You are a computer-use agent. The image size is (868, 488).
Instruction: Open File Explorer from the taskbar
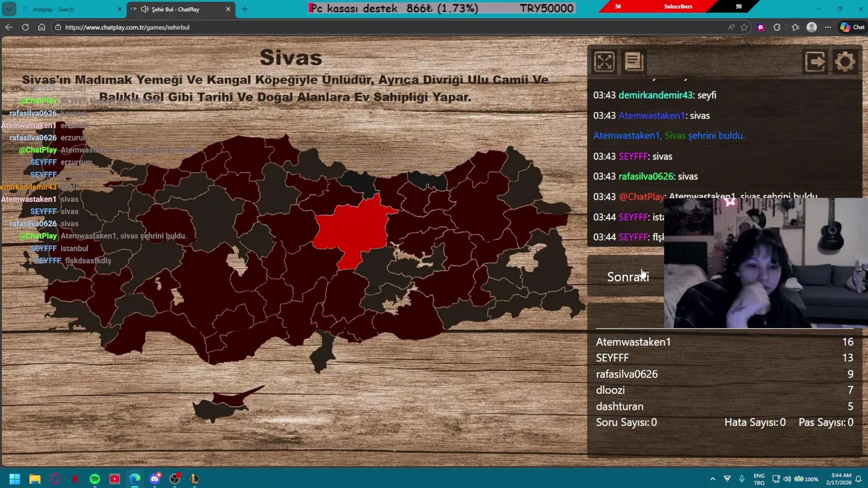pyautogui.click(x=35, y=479)
